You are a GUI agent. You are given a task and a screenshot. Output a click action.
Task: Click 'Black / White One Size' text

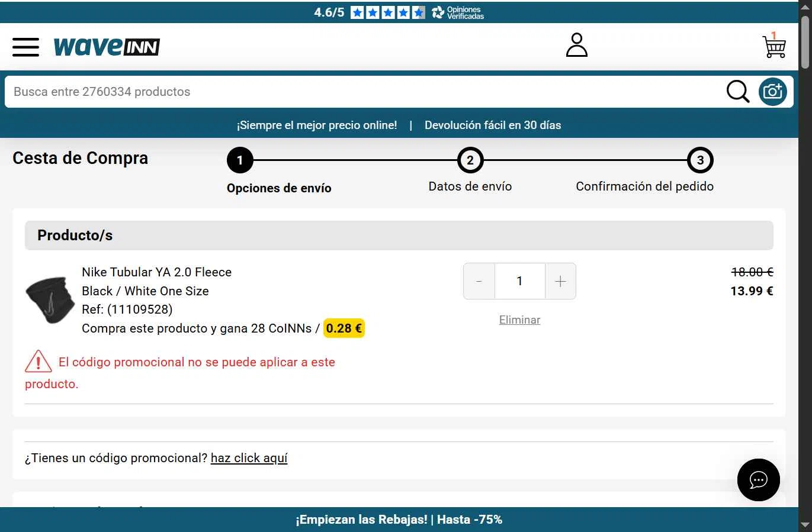tap(145, 291)
